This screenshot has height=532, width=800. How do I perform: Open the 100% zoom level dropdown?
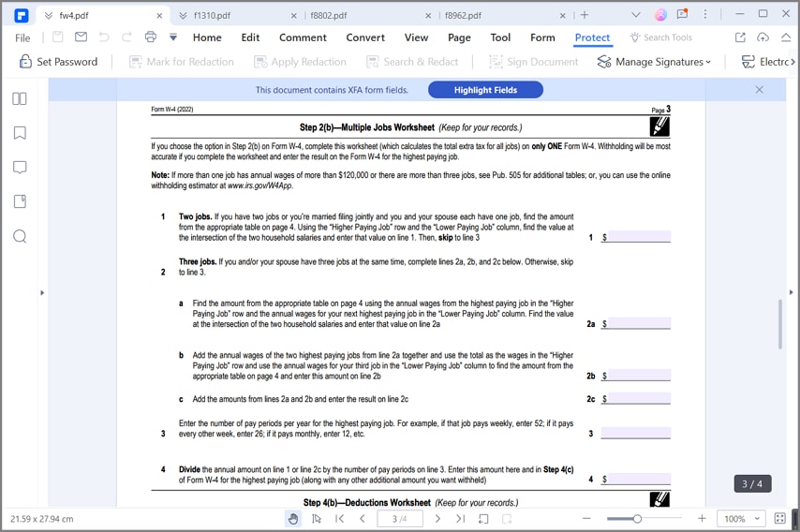tap(741, 519)
